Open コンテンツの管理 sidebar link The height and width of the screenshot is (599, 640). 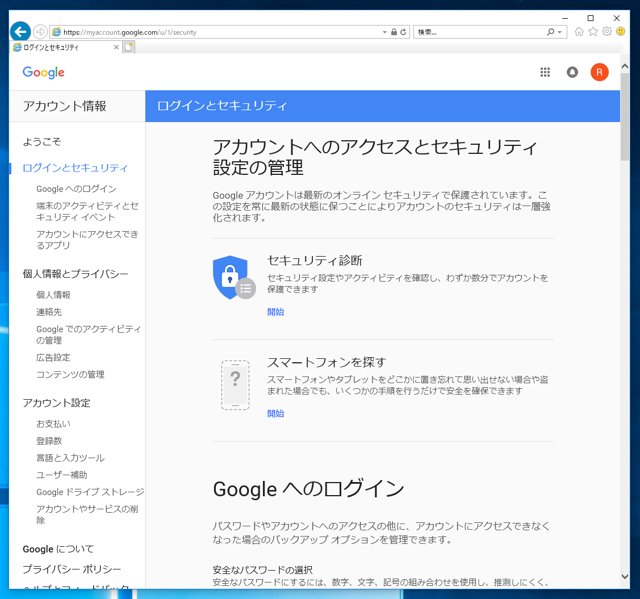click(70, 375)
